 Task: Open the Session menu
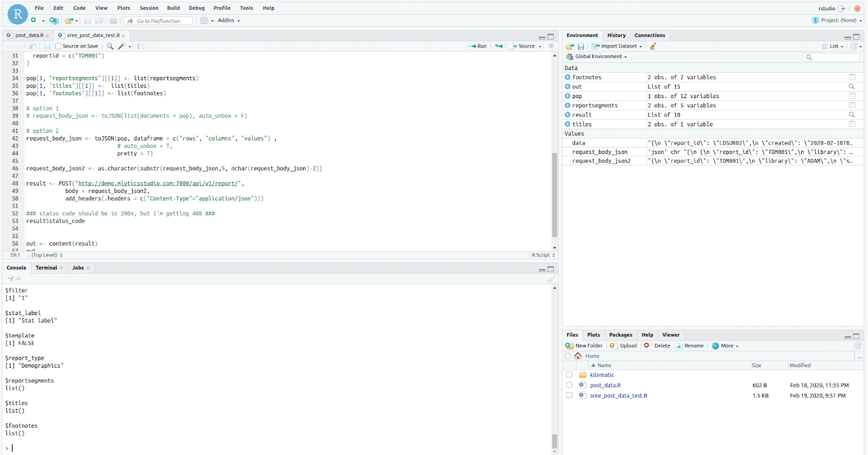point(149,8)
